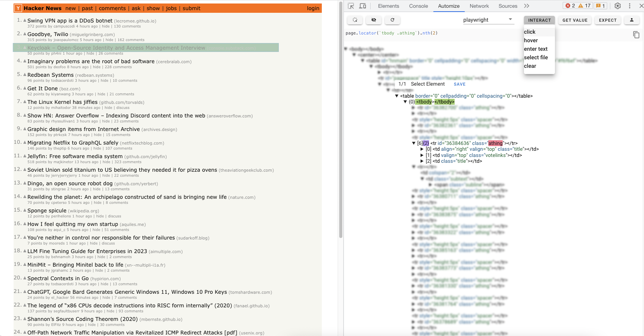Click the login link on Hacker News
Image resolution: width=644 pixels, height=336 pixels.
tap(313, 8)
